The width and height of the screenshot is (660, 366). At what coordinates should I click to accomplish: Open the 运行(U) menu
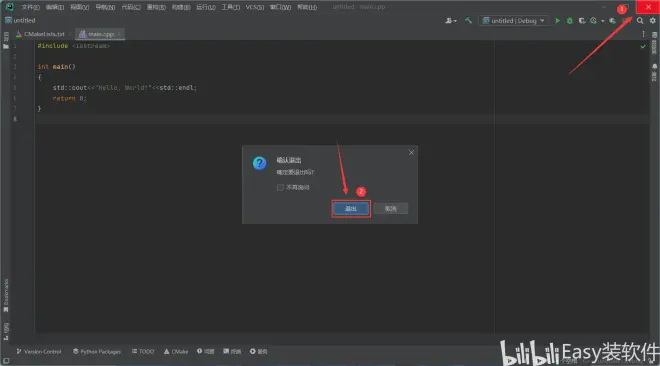point(206,7)
